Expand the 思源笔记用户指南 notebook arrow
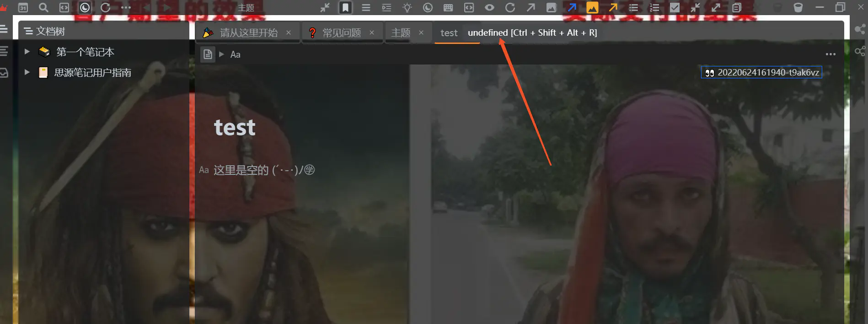Screen dimensions: 868x324 click(27, 72)
